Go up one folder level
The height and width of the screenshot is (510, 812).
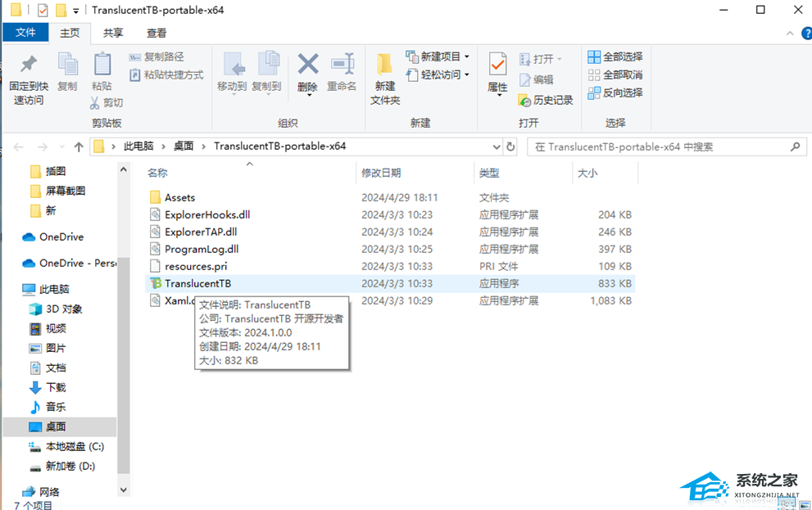pos(79,147)
